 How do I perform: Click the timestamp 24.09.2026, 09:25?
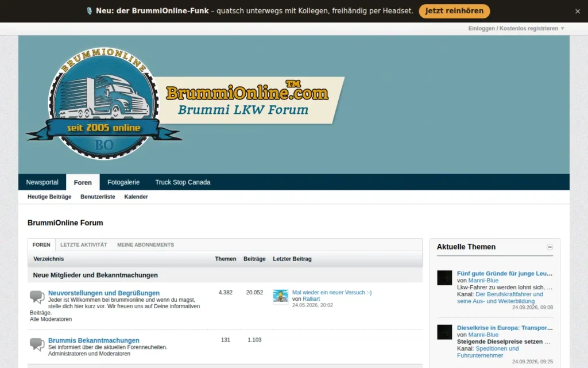[532, 362]
